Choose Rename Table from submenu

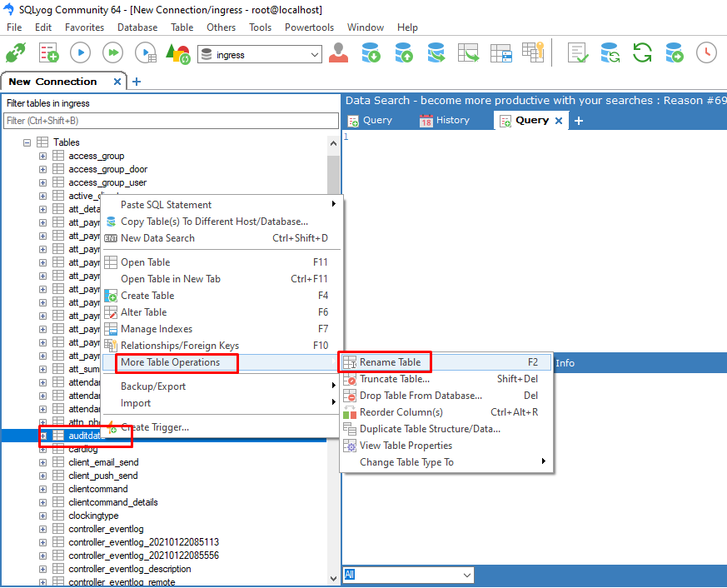click(x=446, y=362)
